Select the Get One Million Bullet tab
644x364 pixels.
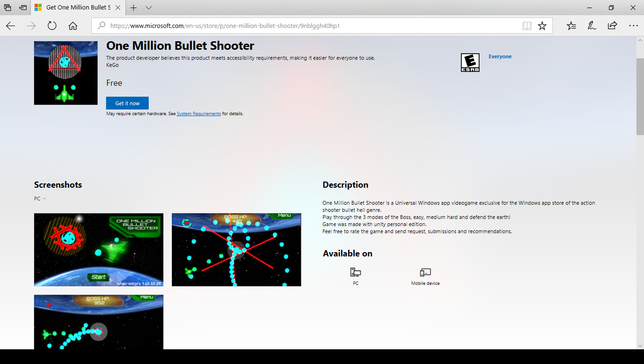(x=78, y=8)
